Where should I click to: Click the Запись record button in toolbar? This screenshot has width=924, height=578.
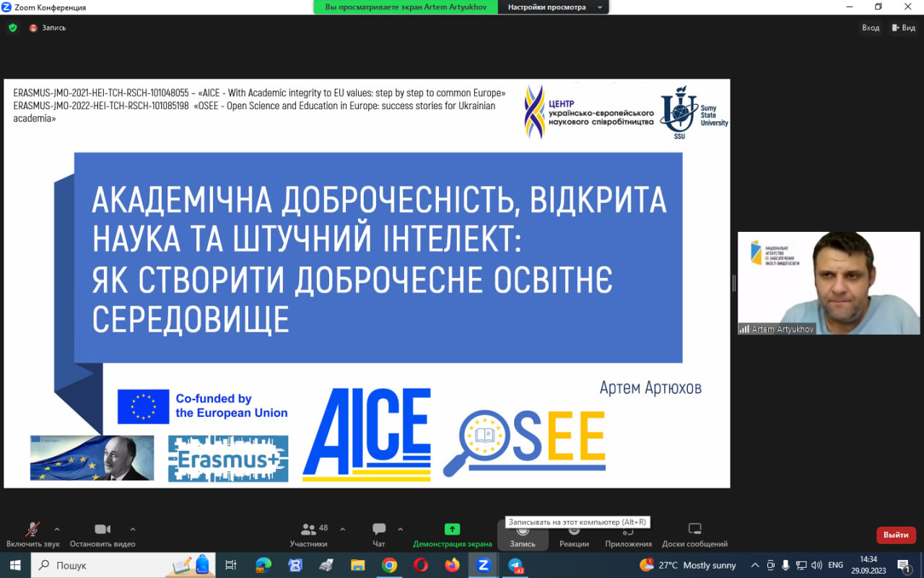(523, 535)
